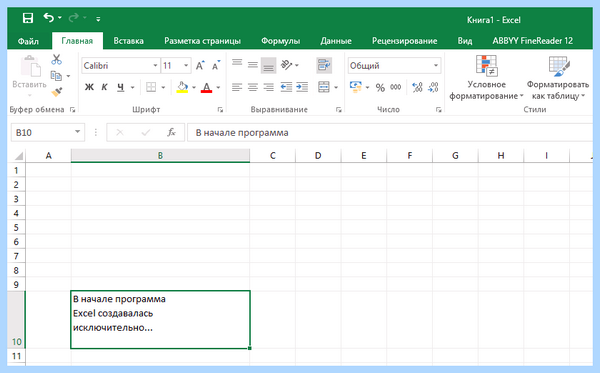Image resolution: width=600 pixels, height=373 pixels.
Task: Open Форматировать как таблицу menu
Action: [558, 78]
